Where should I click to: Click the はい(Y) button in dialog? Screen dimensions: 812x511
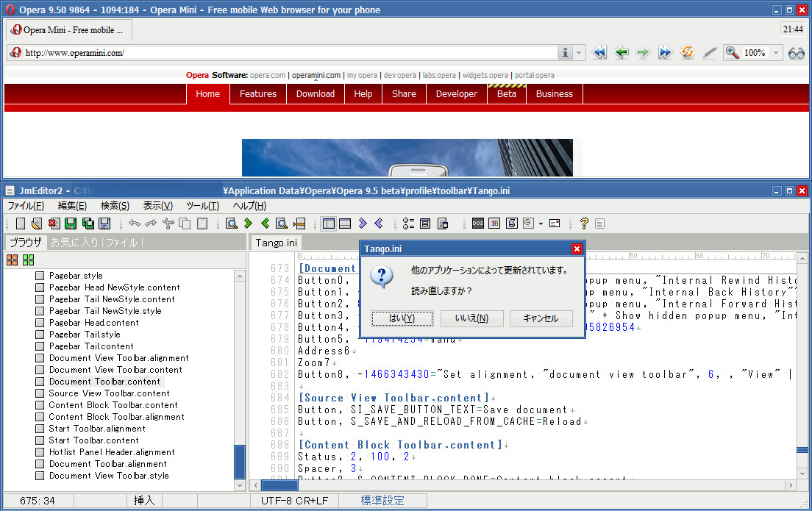402,318
